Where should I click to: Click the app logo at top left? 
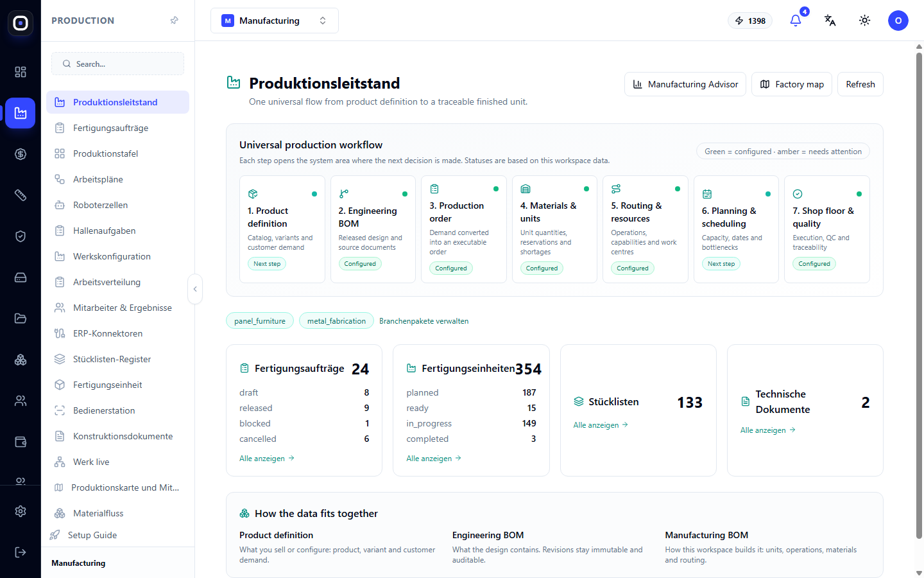point(21,23)
